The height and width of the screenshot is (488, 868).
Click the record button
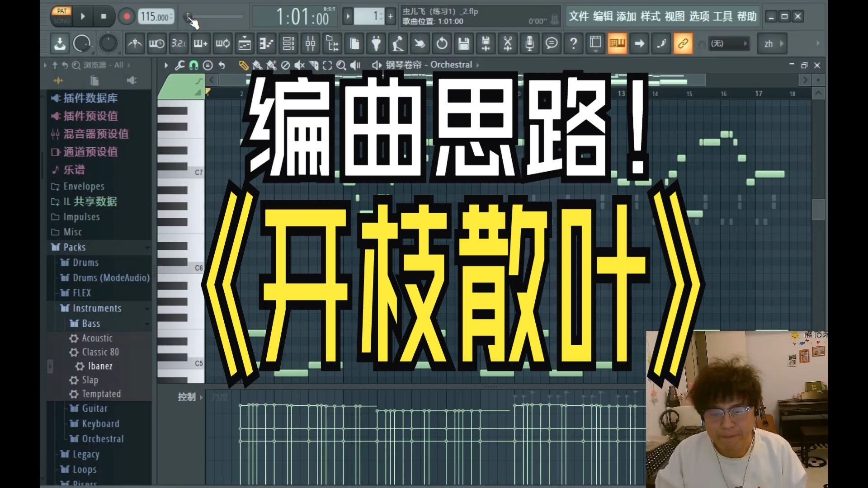pyautogui.click(x=127, y=17)
